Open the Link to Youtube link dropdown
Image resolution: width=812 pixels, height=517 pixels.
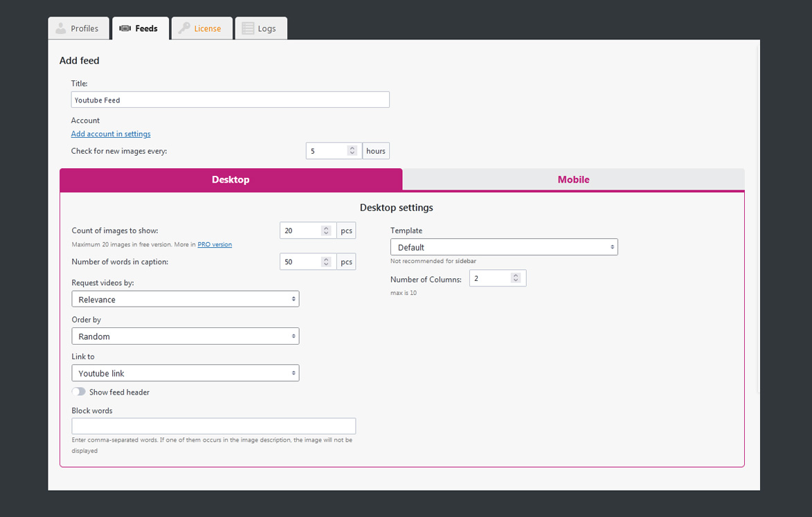[x=186, y=373]
